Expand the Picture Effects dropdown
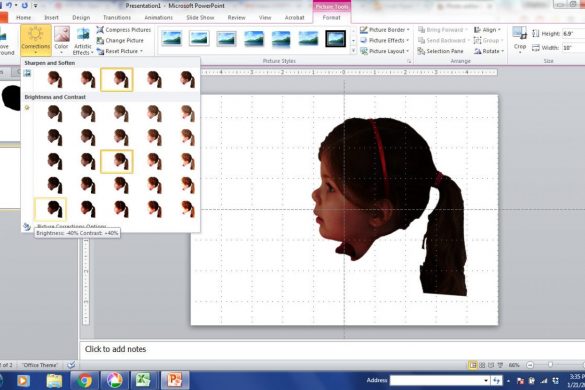This screenshot has height=390, width=585. 385,40
